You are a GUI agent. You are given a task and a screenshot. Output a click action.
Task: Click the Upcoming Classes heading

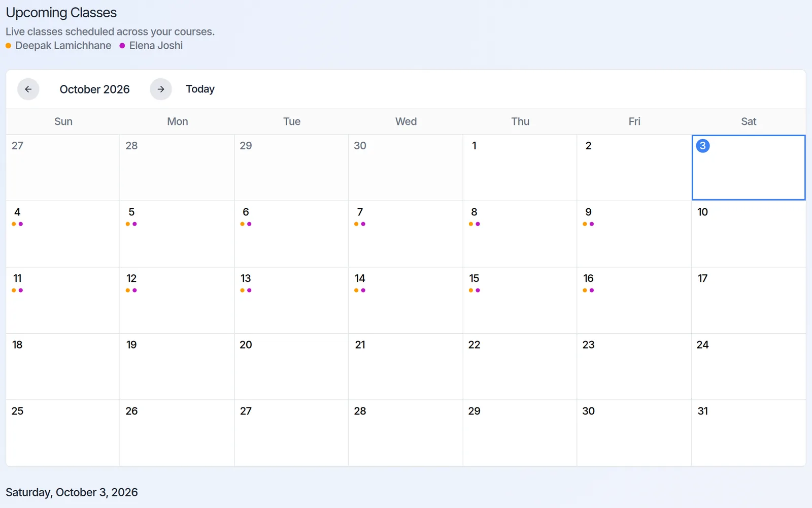(61, 13)
